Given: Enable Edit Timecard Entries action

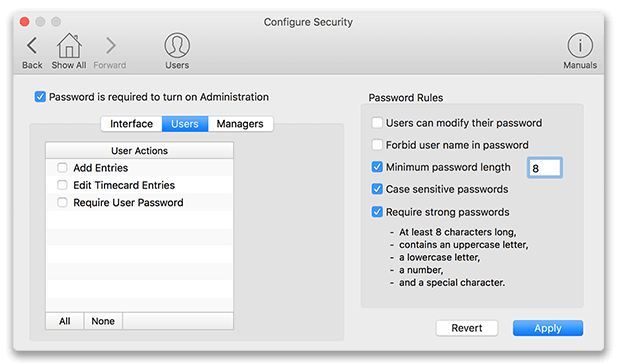Looking at the screenshot, I should click(62, 185).
